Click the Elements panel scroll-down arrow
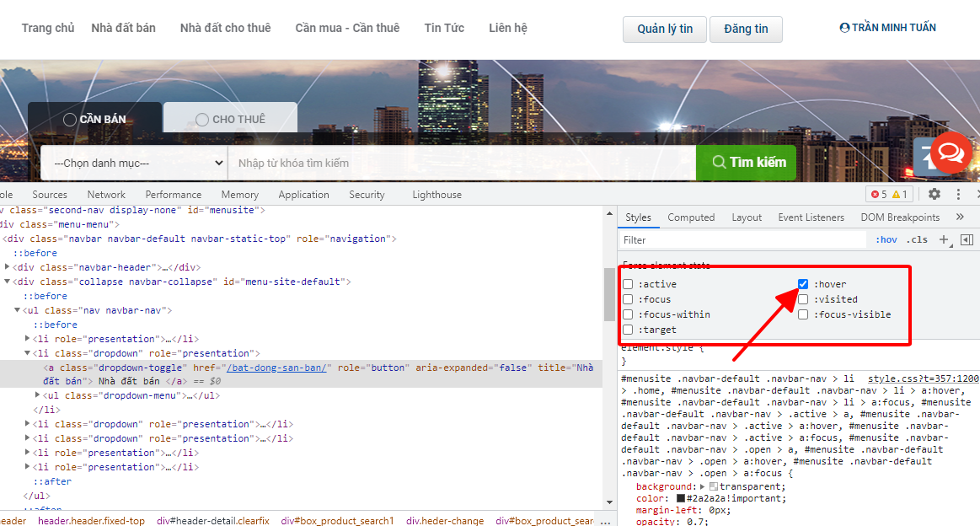Image resolution: width=980 pixels, height=526 pixels. [x=609, y=502]
